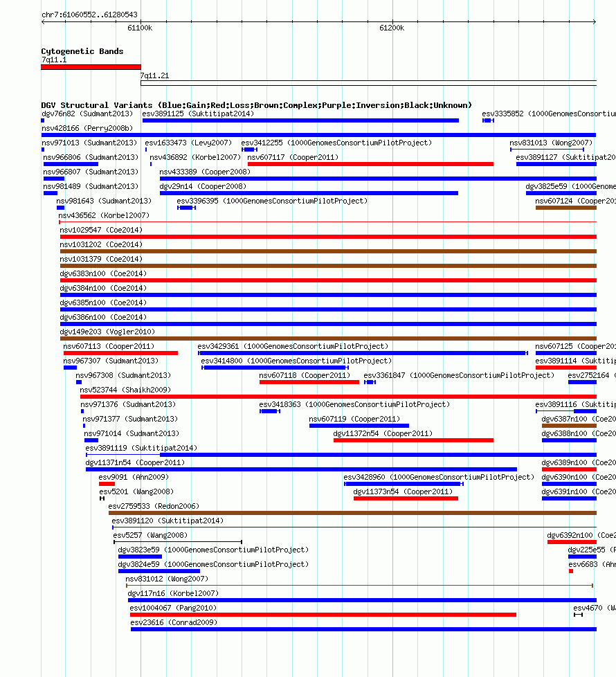Click esv3361847 variant label
616x677 pixels.
coord(459,375)
